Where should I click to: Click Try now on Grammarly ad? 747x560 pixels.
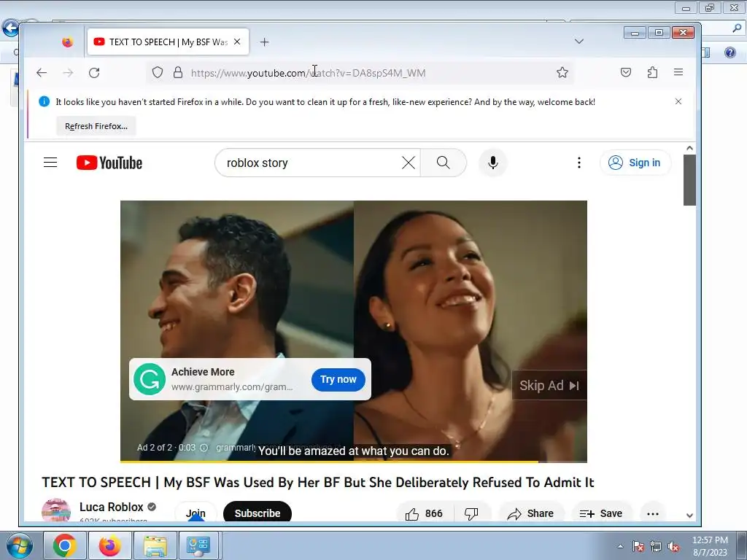pos(338,379)
